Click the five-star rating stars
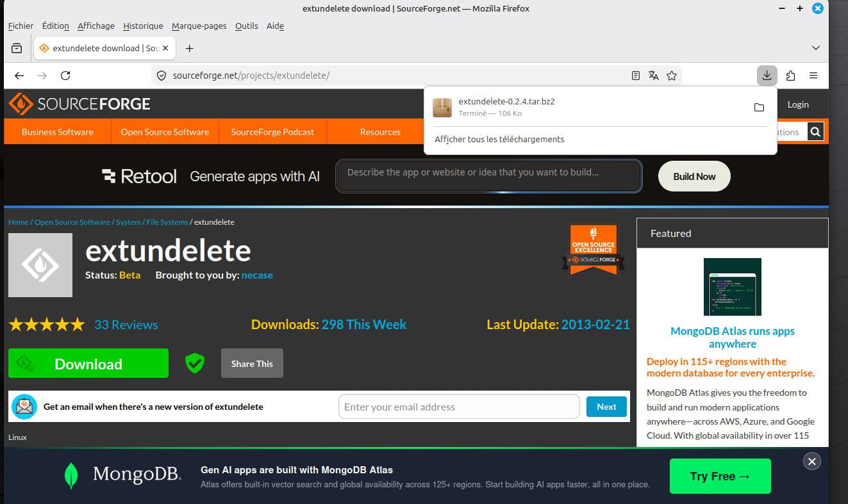Viewport: 848px width, 504px height. (46, 325)
